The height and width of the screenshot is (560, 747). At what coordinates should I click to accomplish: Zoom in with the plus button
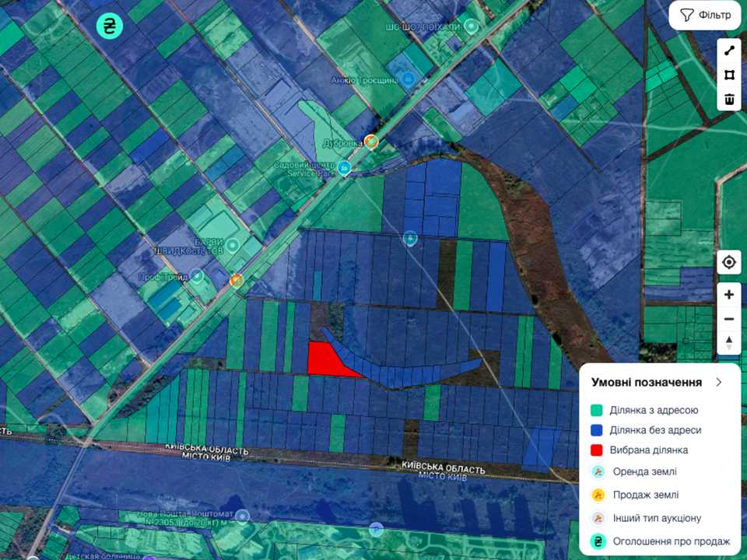(x=729, y=295)
